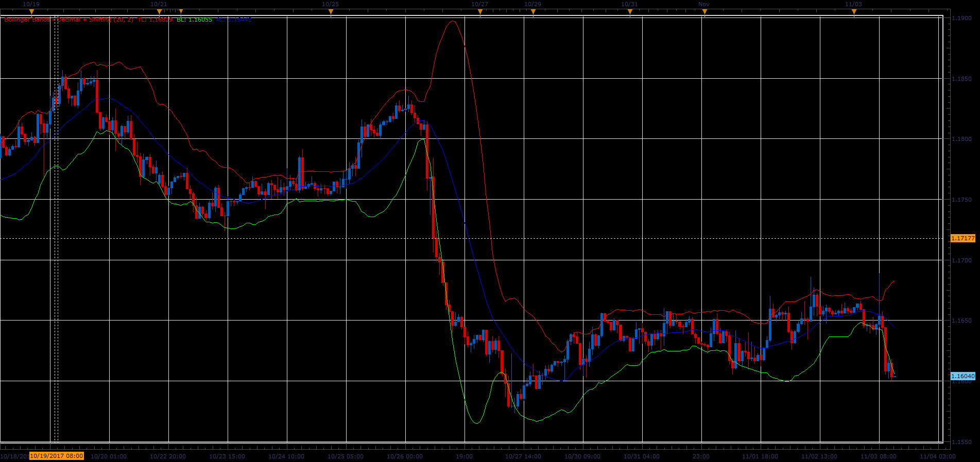The height and width of the screenshot is (462, 980).
Task: Click the 10/26 00:00 time axis label
Action: pos(405,456)
